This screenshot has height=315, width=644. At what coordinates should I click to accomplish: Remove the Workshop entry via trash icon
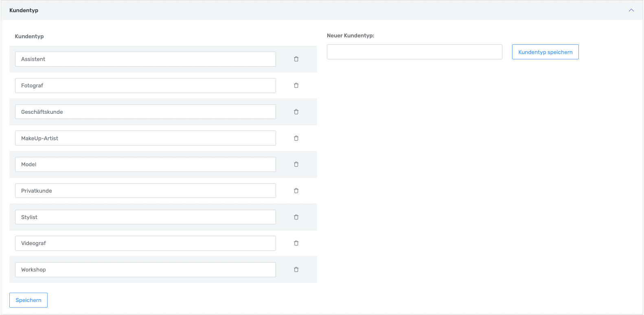[296, 269]
